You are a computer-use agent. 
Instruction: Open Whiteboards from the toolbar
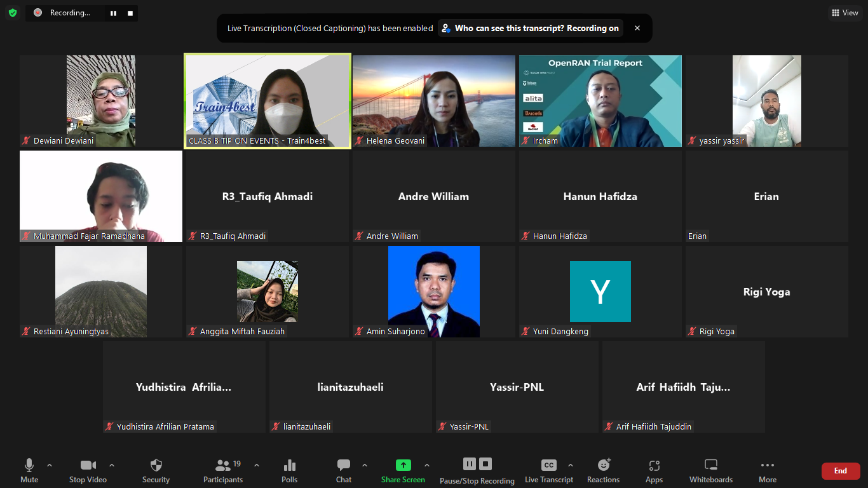point(710,471)
